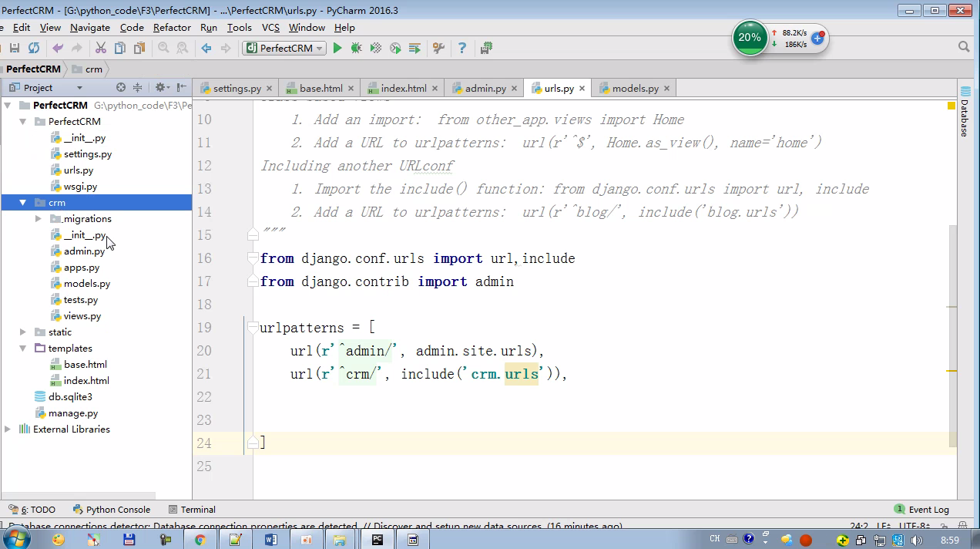Expand the migrations folder in the tree

point(39,219)
